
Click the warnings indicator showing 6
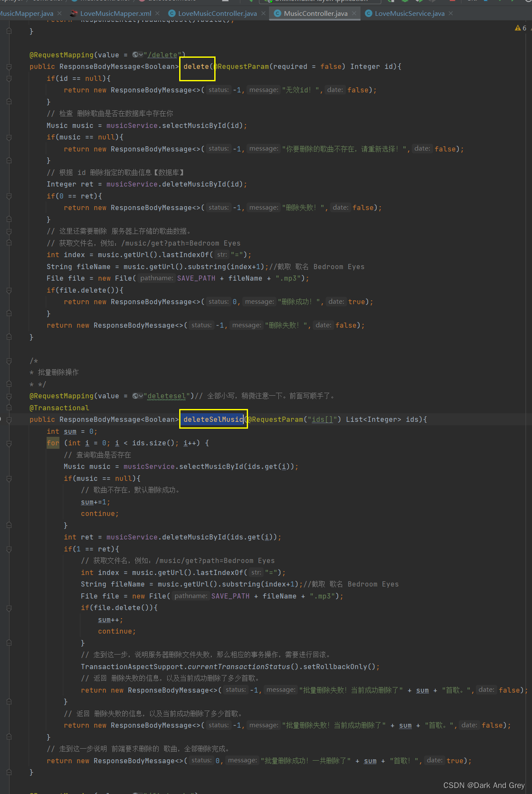(520, 28)
